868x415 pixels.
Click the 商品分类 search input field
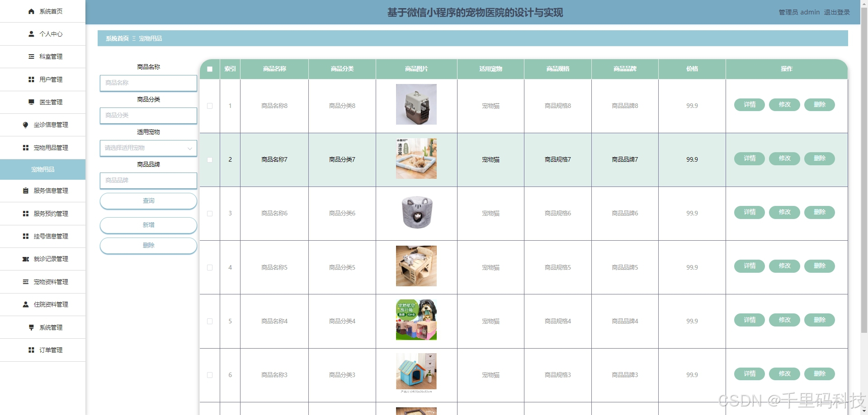pyautogui.click(x=148, y=116)
